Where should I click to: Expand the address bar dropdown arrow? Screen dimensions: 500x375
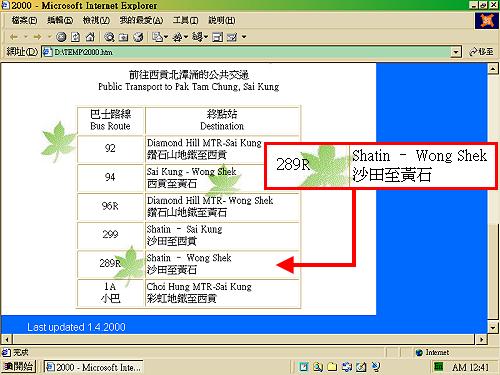tap(456, 52)
